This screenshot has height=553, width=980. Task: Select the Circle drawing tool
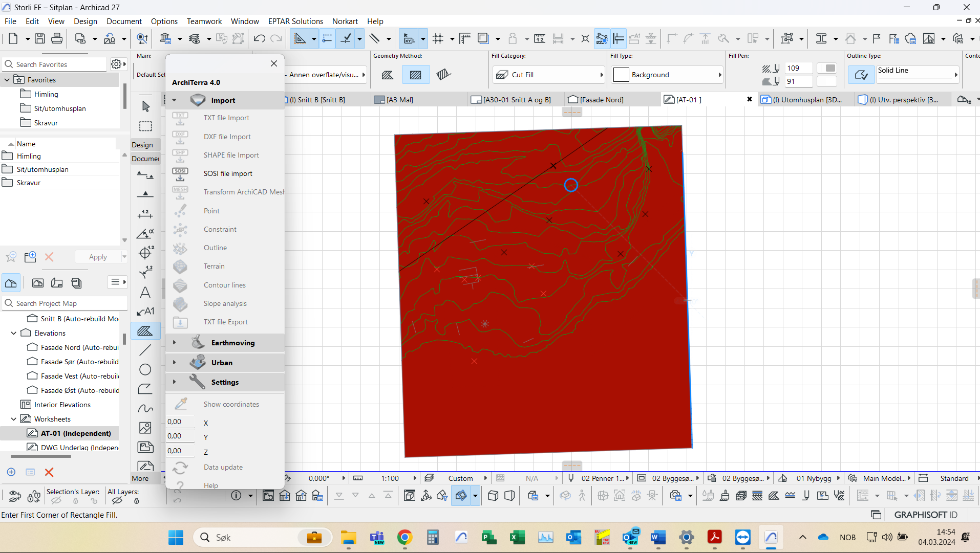pos(145,369)
